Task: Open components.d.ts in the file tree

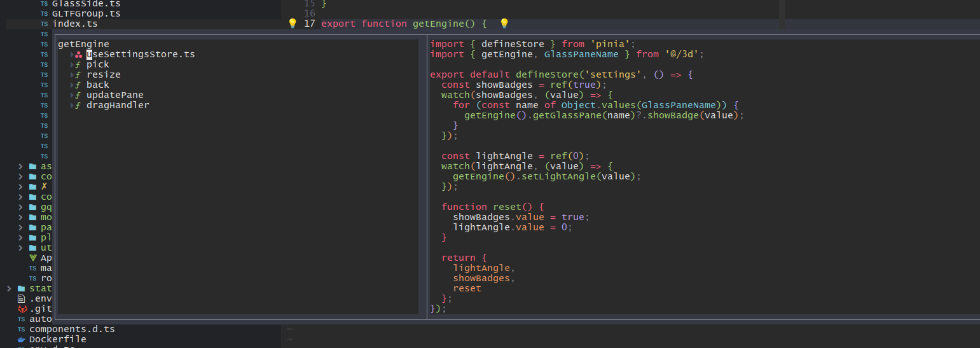Action: tap(72, 329)
